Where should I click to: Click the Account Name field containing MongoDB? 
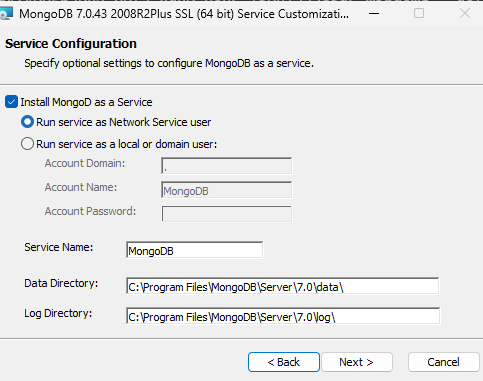coord(227,190)
